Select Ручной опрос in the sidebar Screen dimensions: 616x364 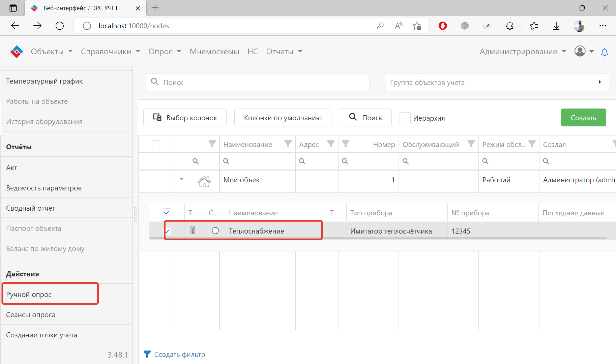(x=29, y=294)
